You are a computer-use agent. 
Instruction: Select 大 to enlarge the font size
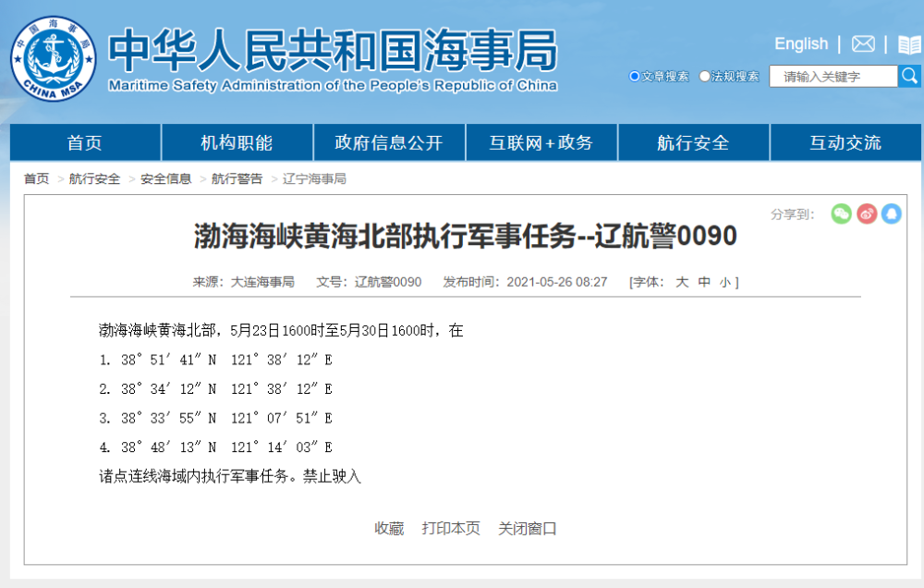click(x=682, y=282)
